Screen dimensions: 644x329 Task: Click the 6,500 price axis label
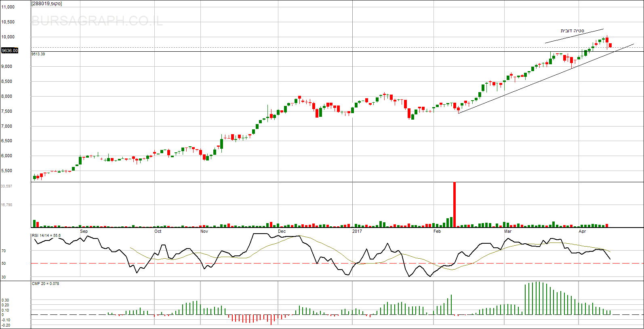pyautogui.click(x=6, y=141)
